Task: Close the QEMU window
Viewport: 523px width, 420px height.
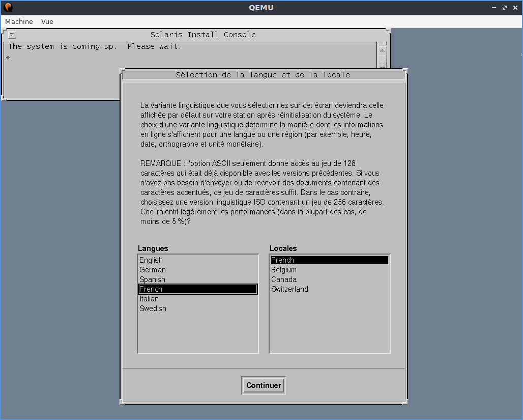Action: point(515,8)
